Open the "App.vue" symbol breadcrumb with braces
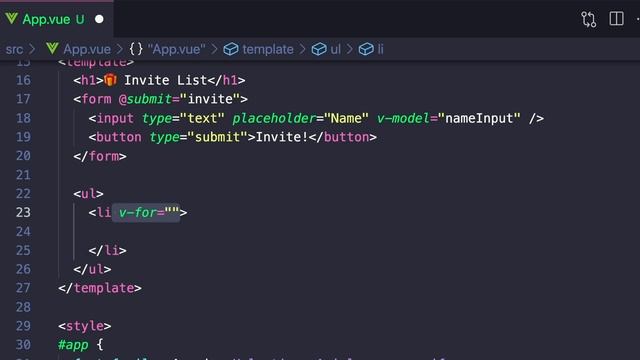 (x=176, y=49)
